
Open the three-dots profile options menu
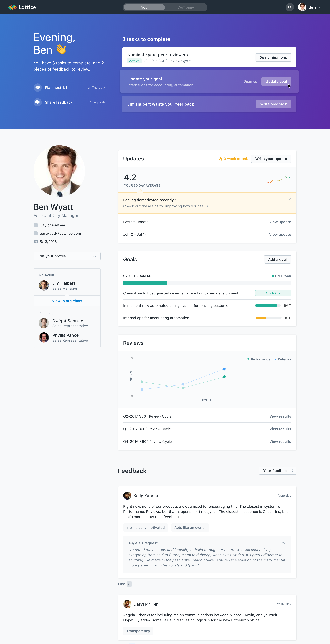[x=95, y=256]
